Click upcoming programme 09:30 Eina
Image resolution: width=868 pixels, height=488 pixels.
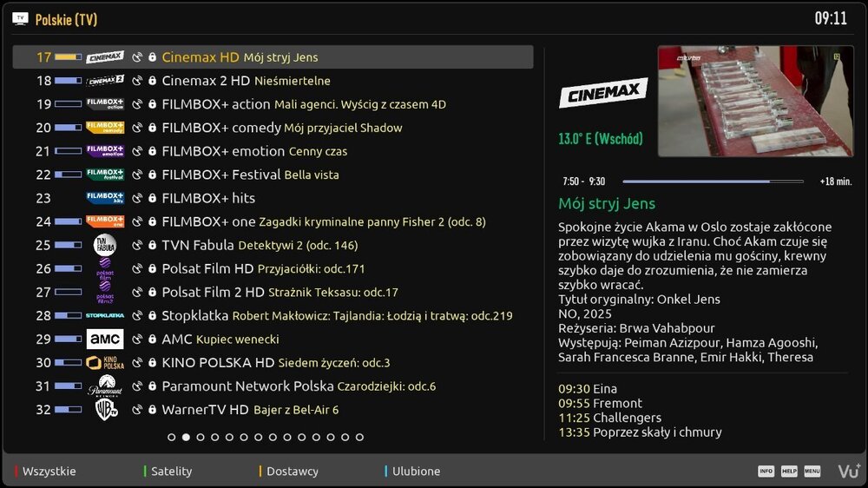[x=588, y=389]
